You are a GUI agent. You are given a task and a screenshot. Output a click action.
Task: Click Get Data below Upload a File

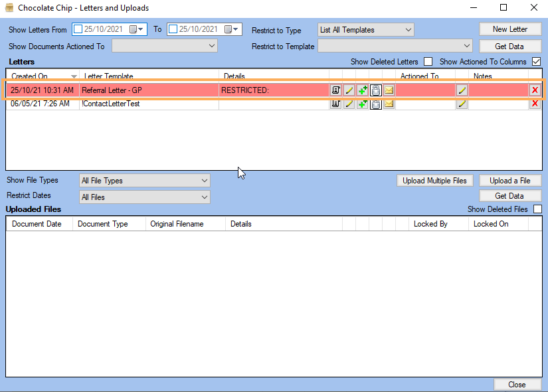tap(510, 196)
